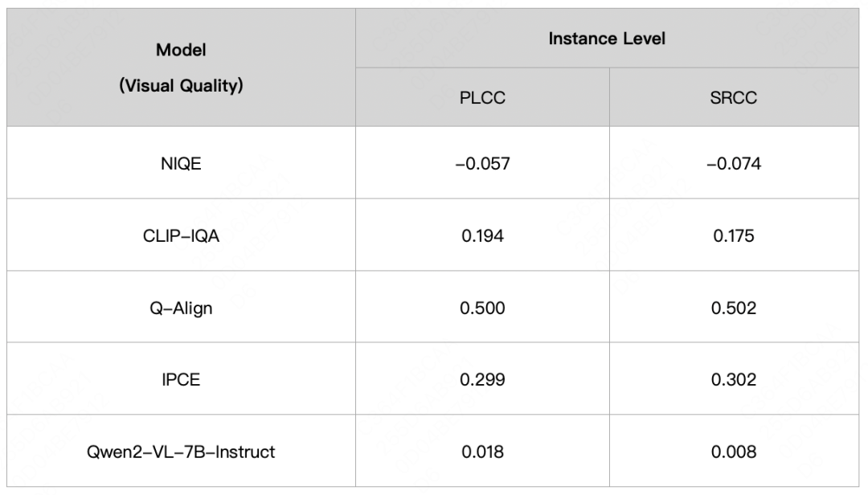Select the IPCE model cell
Screen dimensions: 868x495
181,378
